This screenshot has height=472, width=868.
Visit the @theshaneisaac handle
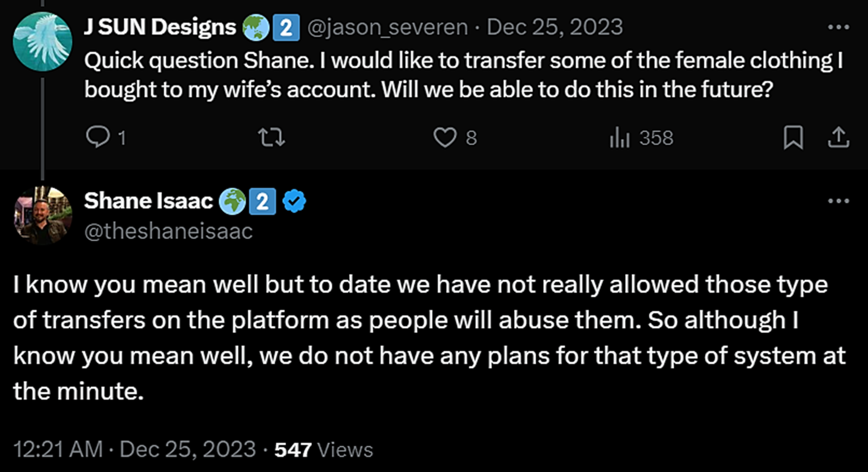click(x=168, y=231)
